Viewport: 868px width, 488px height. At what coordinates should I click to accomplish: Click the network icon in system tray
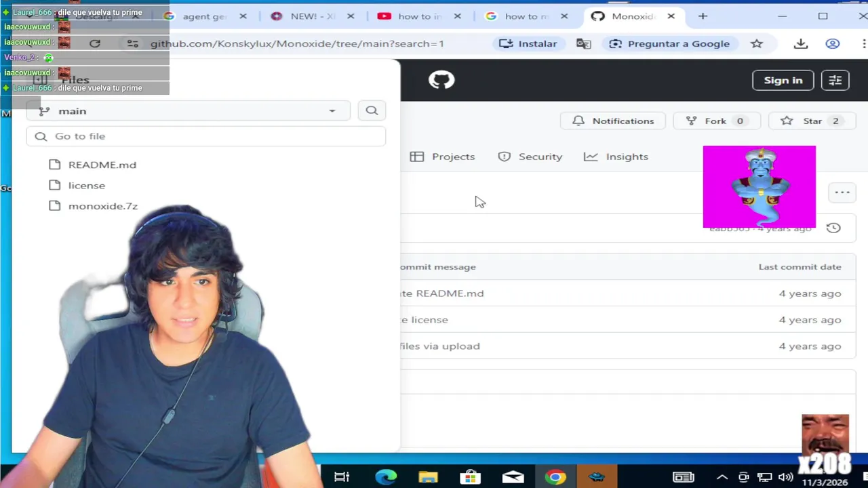click(764, 477)
